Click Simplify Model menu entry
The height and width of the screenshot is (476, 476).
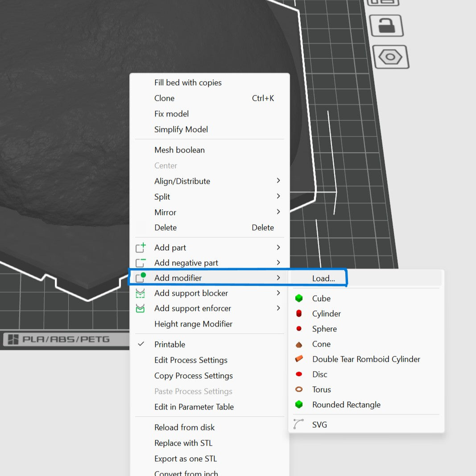(x=181, y=129)
